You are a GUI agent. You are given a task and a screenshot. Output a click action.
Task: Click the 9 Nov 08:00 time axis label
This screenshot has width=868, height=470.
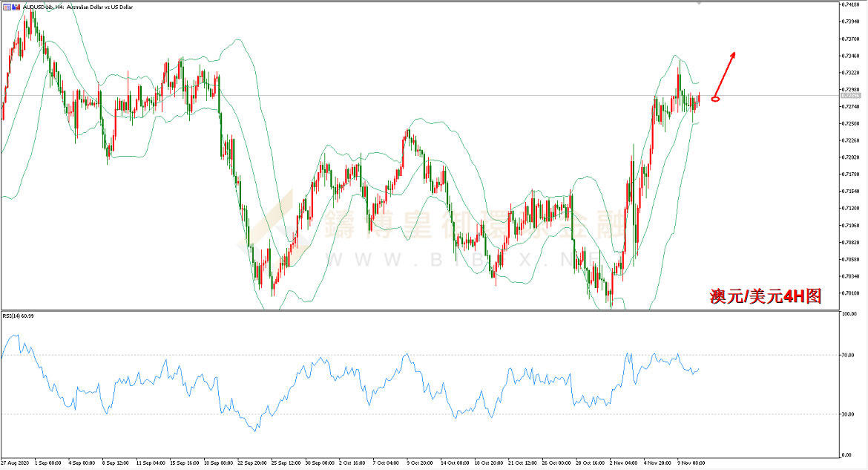pyautogui.click(x=691, y=463)
